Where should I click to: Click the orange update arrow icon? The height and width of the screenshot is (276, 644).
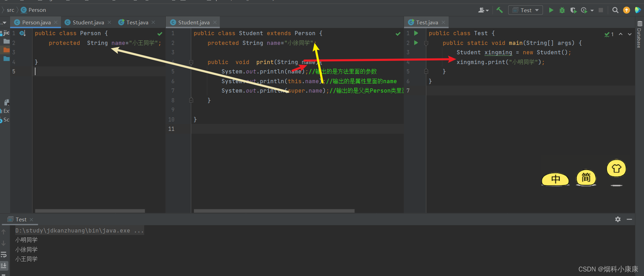627,10
